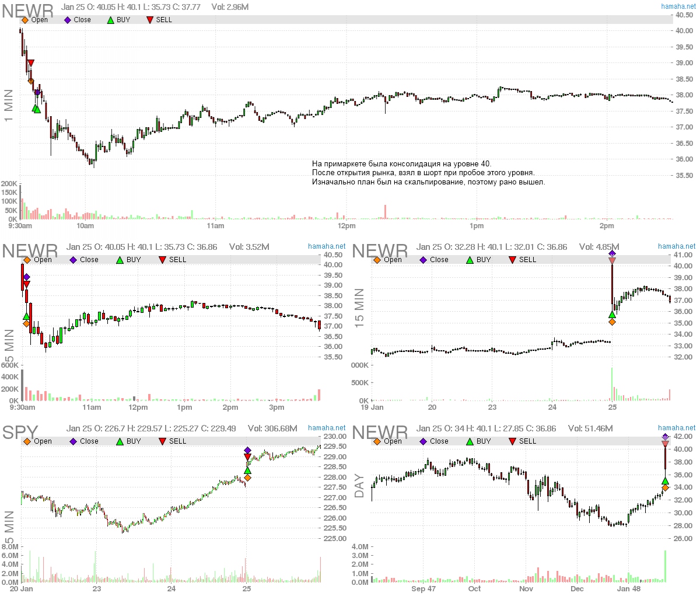Click the Open legend icon on the NEWR 5 MIN chart
The width and height of the screenshot is (700, 603).
point(27,260)
